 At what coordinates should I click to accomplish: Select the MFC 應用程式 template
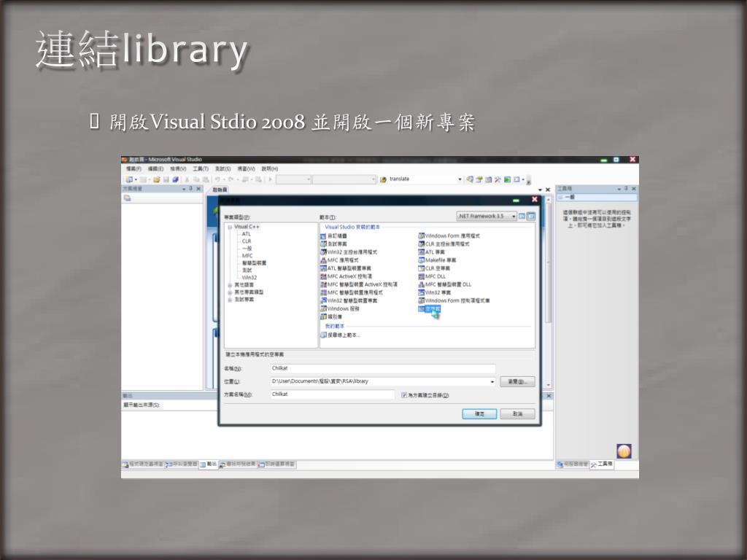(x=340, y=260)
